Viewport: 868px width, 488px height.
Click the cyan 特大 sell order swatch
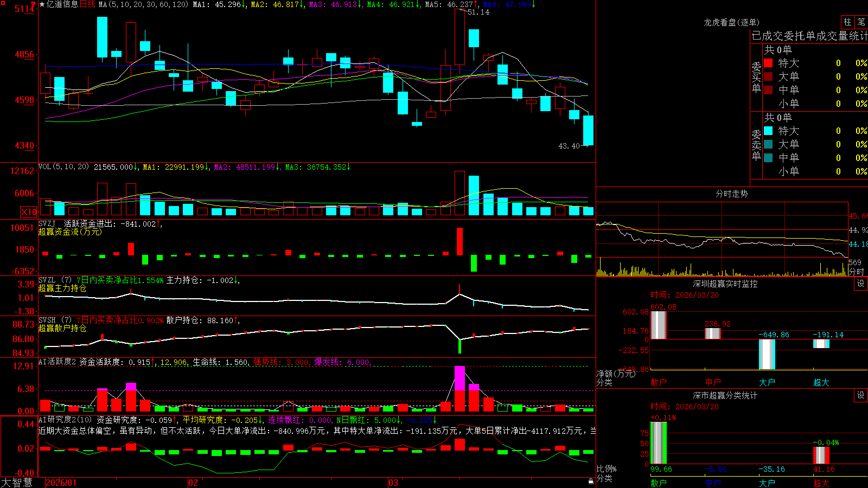coord(768,131)
